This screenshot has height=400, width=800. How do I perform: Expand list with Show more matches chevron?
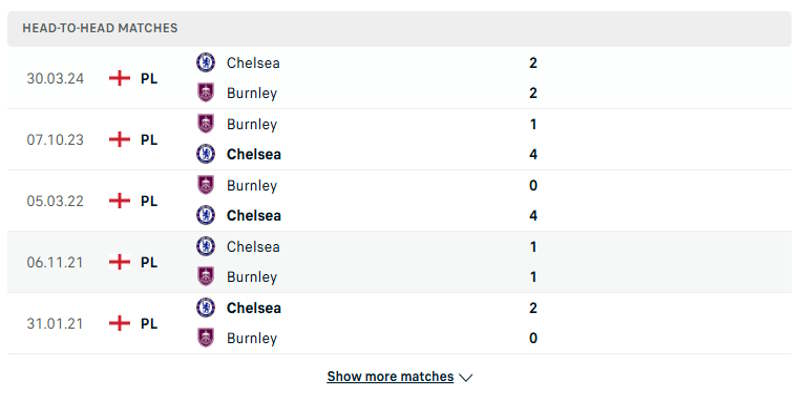pyautogui.click(x=466, y=377)
